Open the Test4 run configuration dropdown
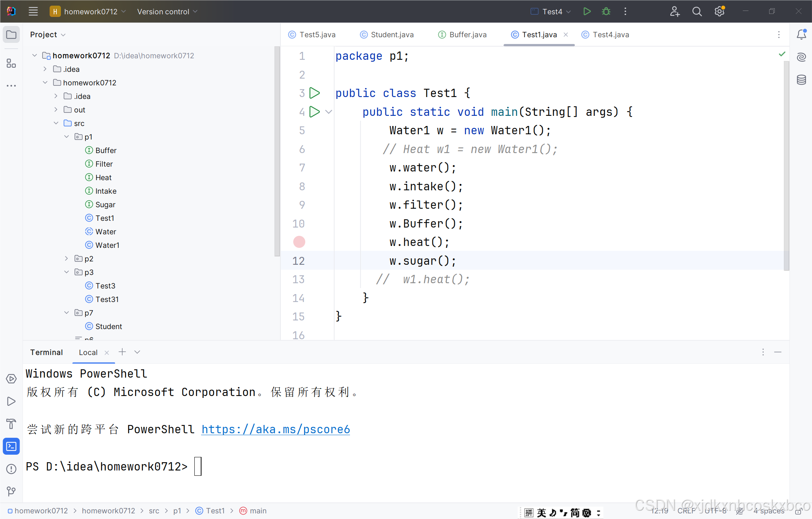 point(568,11)
